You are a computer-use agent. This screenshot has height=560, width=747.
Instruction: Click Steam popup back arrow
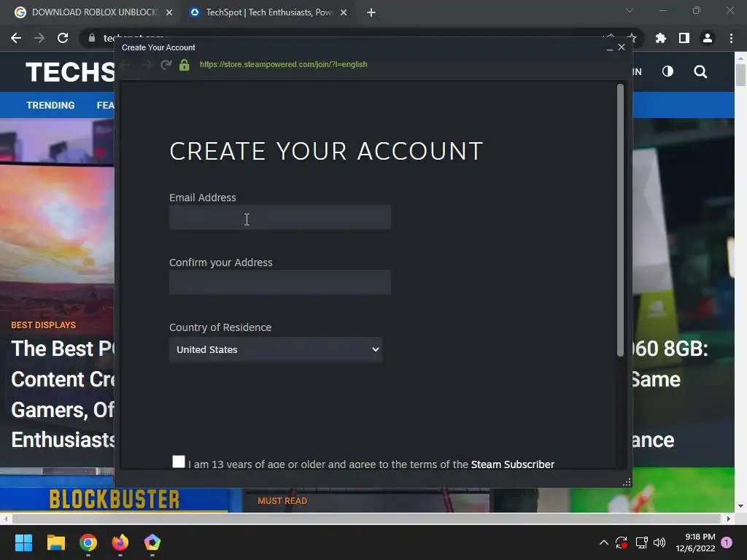pos(127,64)
